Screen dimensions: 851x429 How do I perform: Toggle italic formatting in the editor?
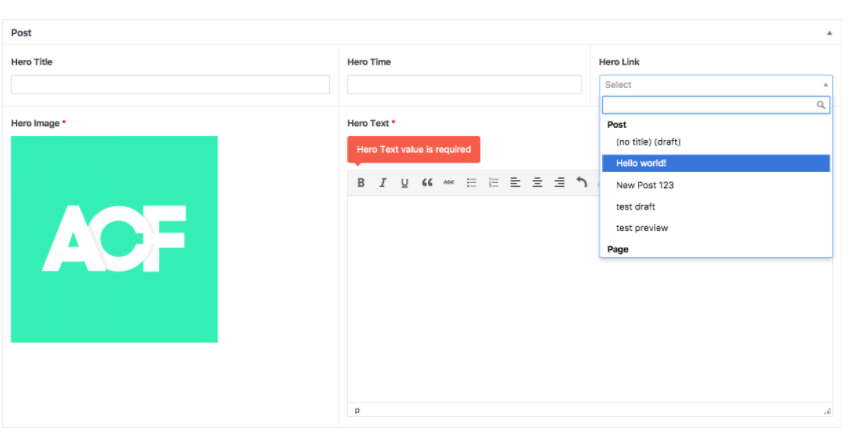383,182
